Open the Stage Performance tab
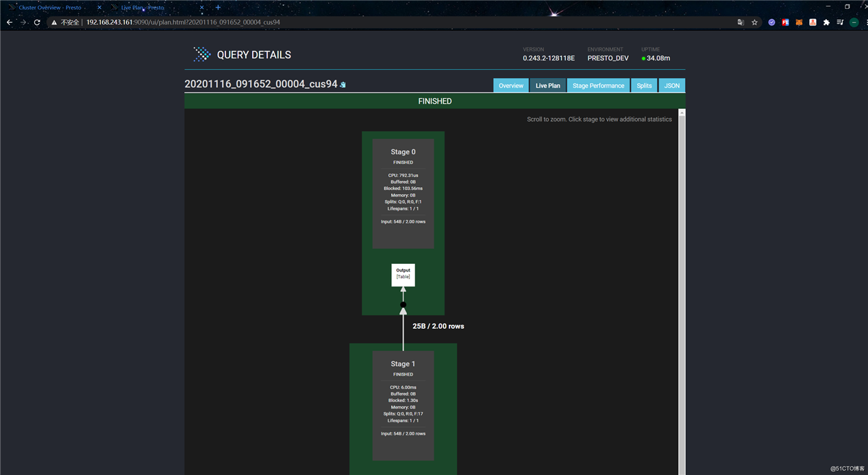868x475 pixels. [x=598, y=86]
